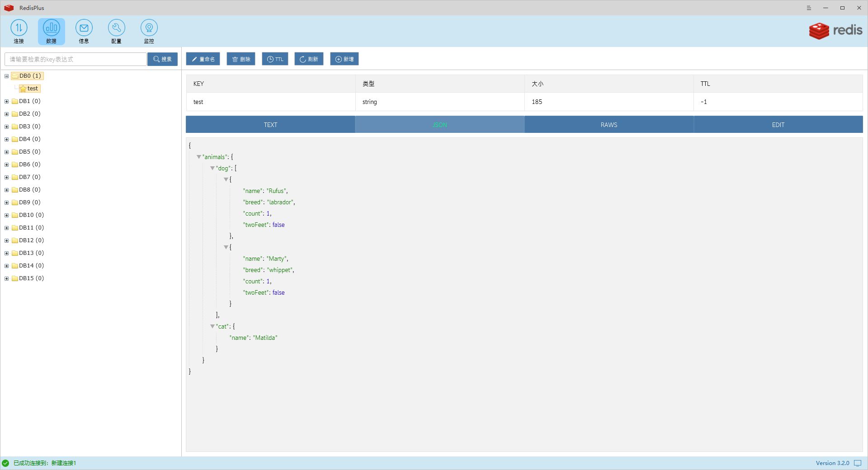Image resolution: width=868 pixels, height=470 pixels.
Task: Click the "Rufus" name value
Action: [x=276, y=191]
